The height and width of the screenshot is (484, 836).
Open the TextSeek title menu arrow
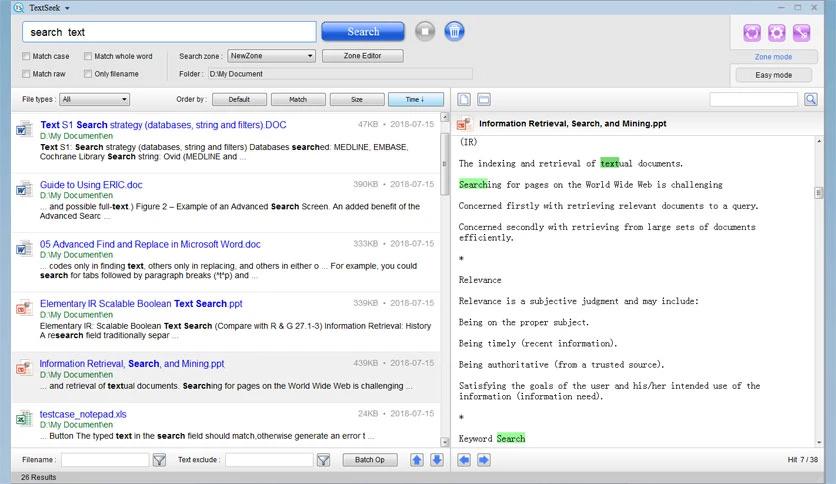tap(67, 8)
